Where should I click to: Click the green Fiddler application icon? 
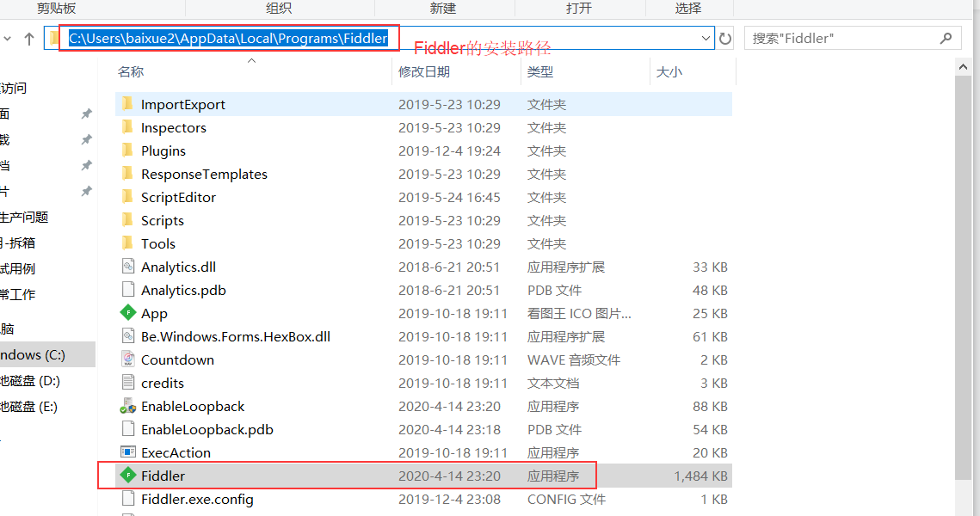pyautogui.click(x=128, y=476)
